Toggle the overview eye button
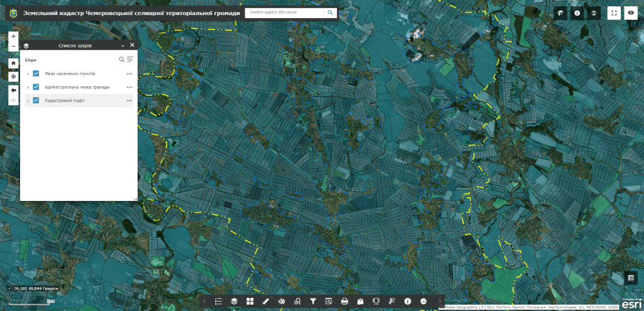This screenshot has width=644, height=311. click(x=631, y=13)
